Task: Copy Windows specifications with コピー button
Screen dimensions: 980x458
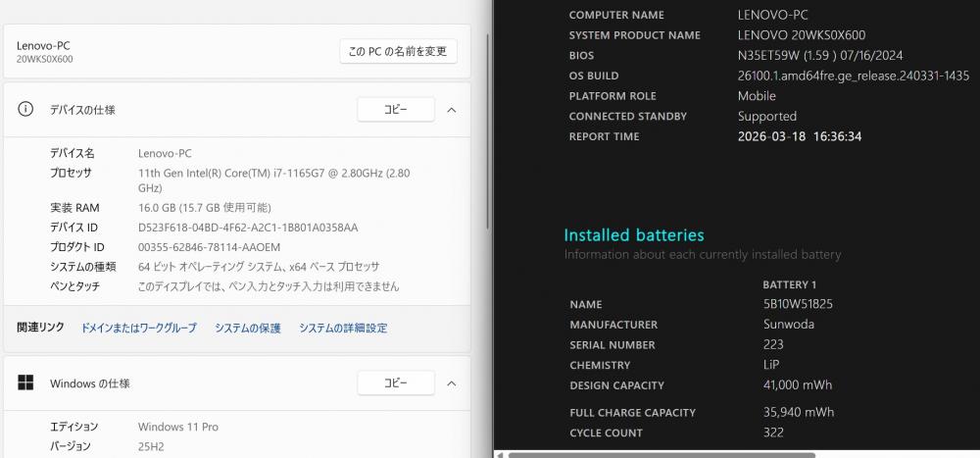Action: [396, 382]
